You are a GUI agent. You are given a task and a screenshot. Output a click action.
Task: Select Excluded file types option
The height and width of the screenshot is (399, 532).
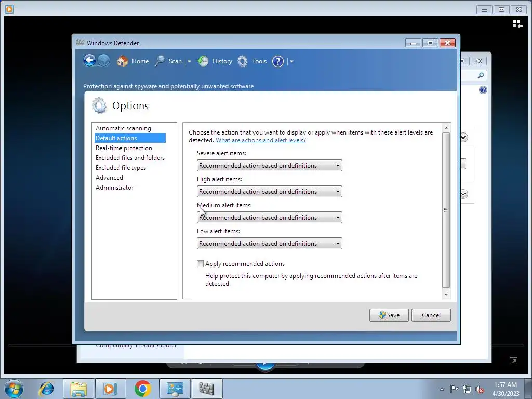tap(121, 168)
